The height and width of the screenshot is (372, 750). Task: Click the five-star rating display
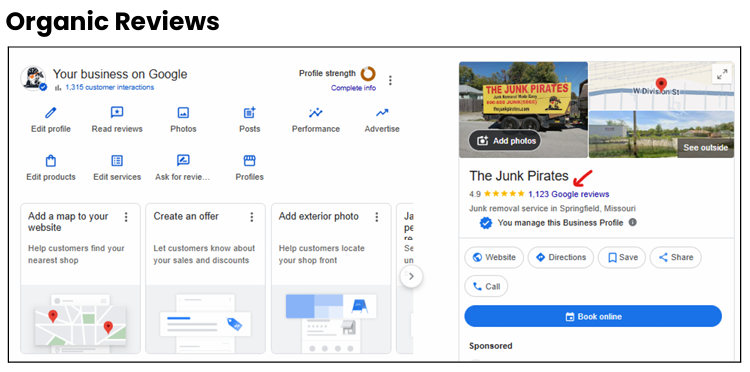coord(504,194)
